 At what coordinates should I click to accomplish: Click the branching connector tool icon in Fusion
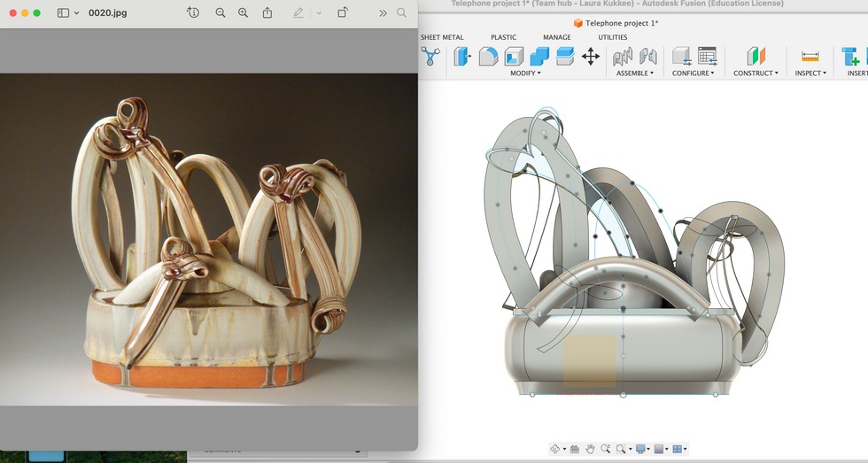tap(430, 57)
